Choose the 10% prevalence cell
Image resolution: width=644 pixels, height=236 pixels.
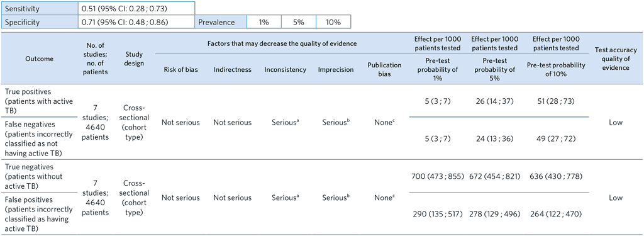(333, 22)
